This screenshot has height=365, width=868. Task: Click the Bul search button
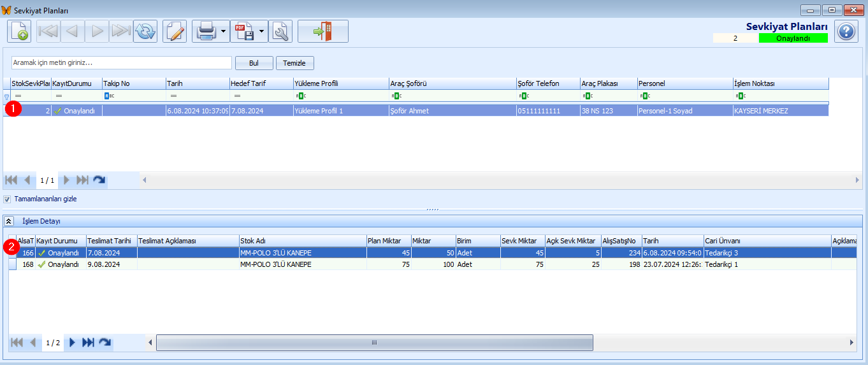(254, 63)
